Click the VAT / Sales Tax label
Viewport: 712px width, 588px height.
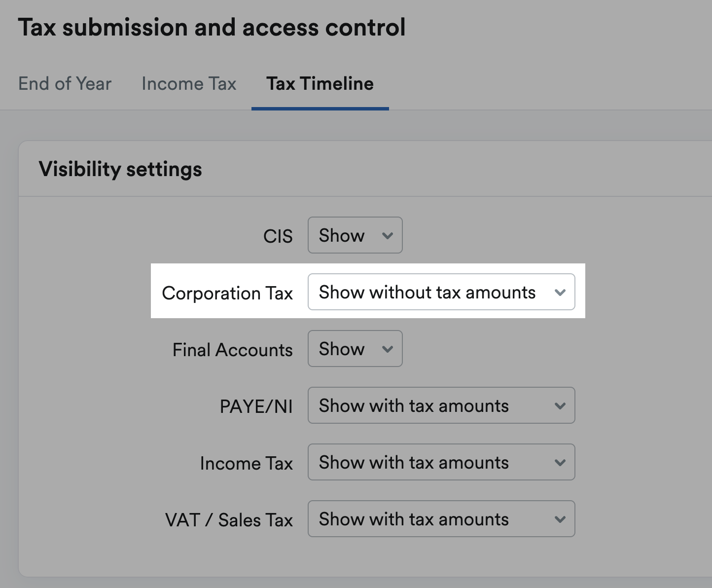pos(229,520)
